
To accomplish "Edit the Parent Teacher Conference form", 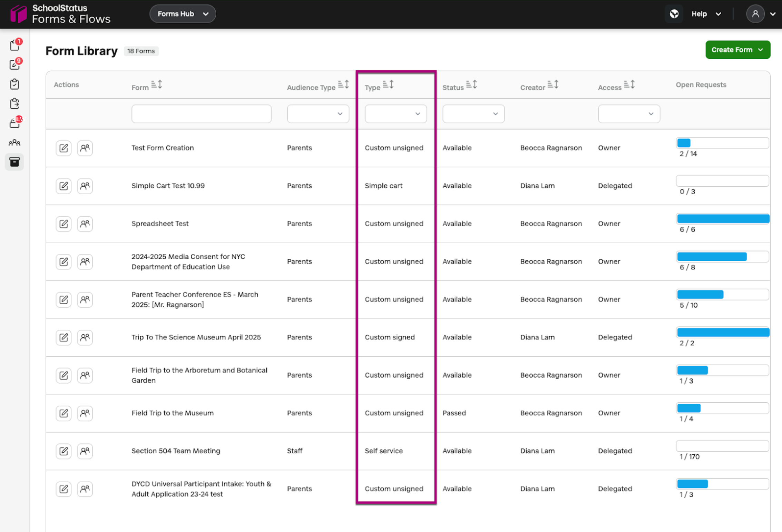I will [63, 299].
